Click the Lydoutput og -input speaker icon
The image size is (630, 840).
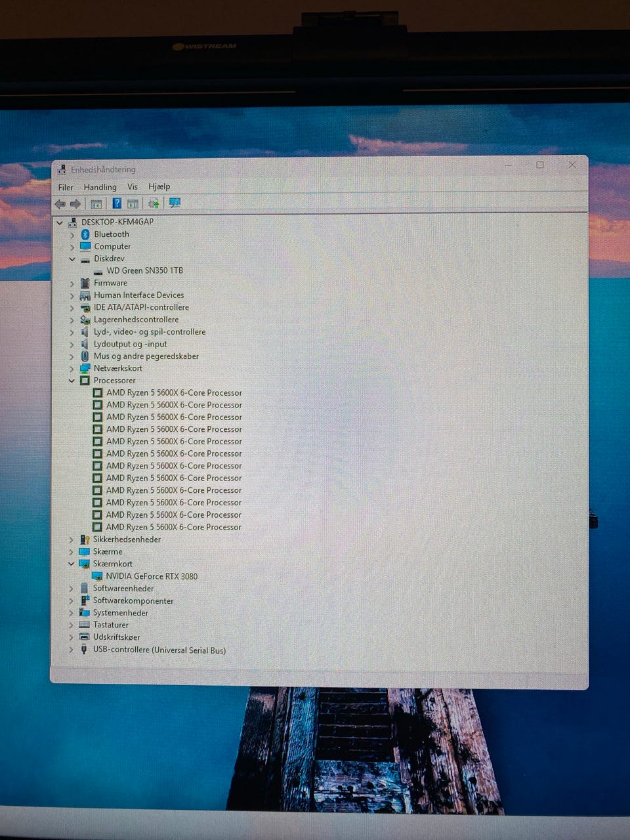pos(85,344)
